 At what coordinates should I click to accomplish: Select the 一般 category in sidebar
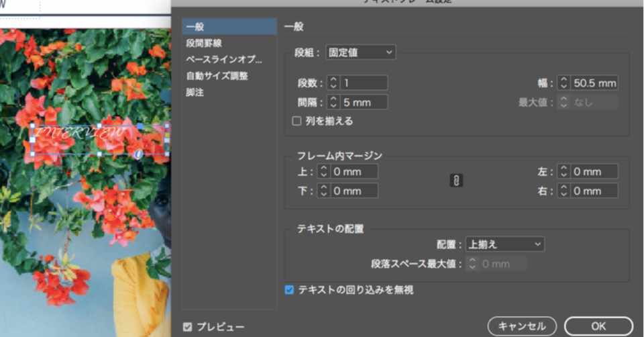click(229, 27)
